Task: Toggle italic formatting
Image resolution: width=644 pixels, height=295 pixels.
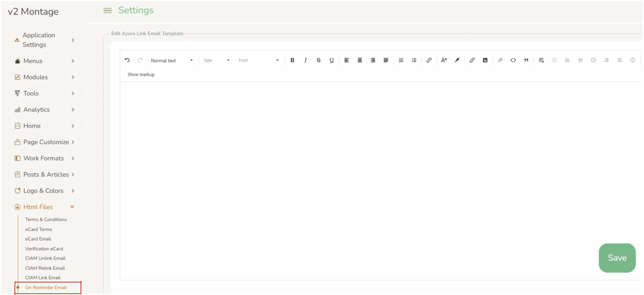Action: (305, 60)
